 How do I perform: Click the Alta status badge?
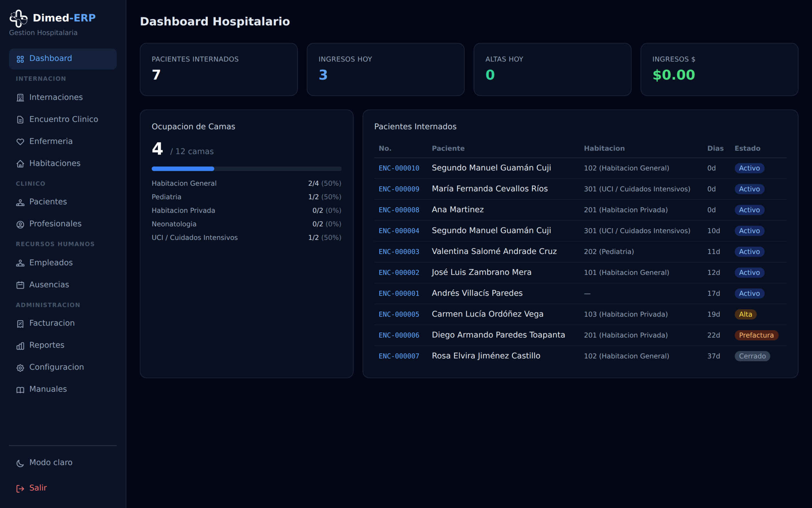coord(746,314)
